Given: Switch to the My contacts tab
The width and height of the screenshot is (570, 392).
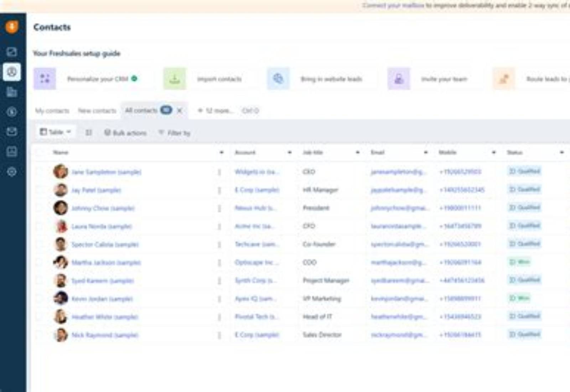Looking at the screenshot, I should [x=52, y=111].
